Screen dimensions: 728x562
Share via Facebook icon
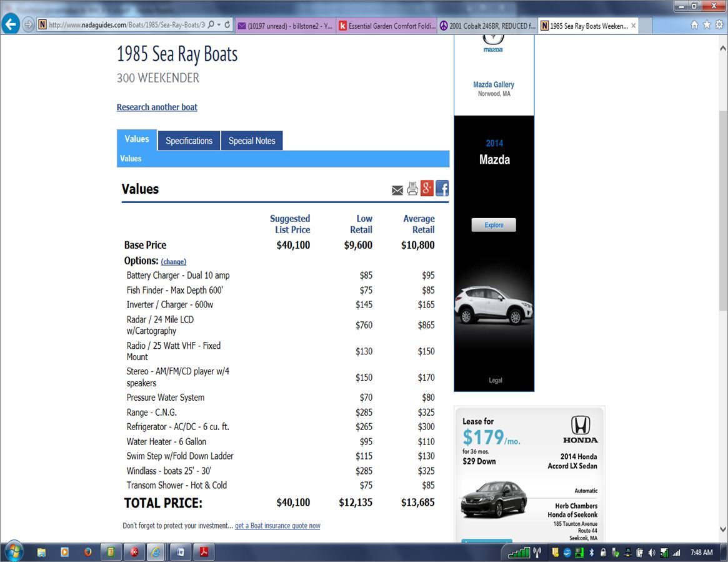[x=442, y=188]
